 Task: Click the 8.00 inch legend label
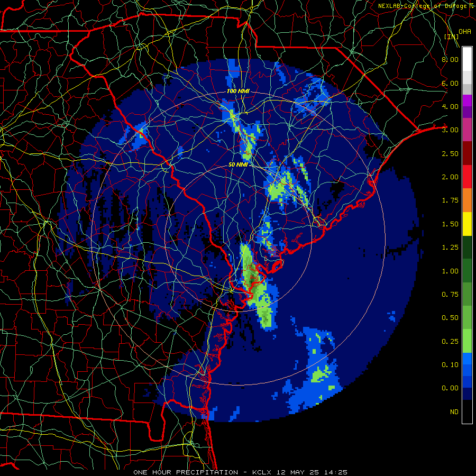coord(450,59)
